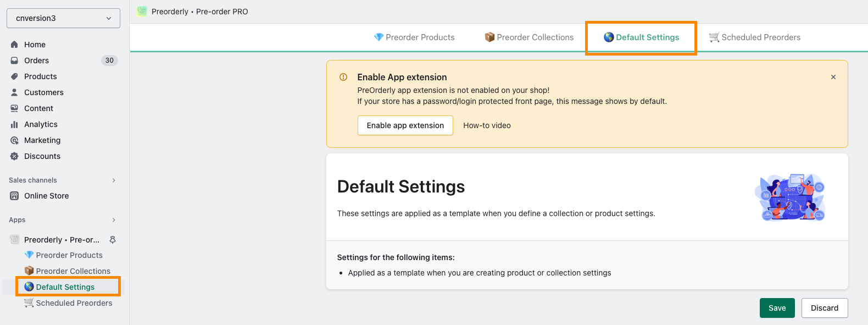Viewport: 868px width, 325px height.
Task: Open the How-to video link
Action: coord(487,125)
